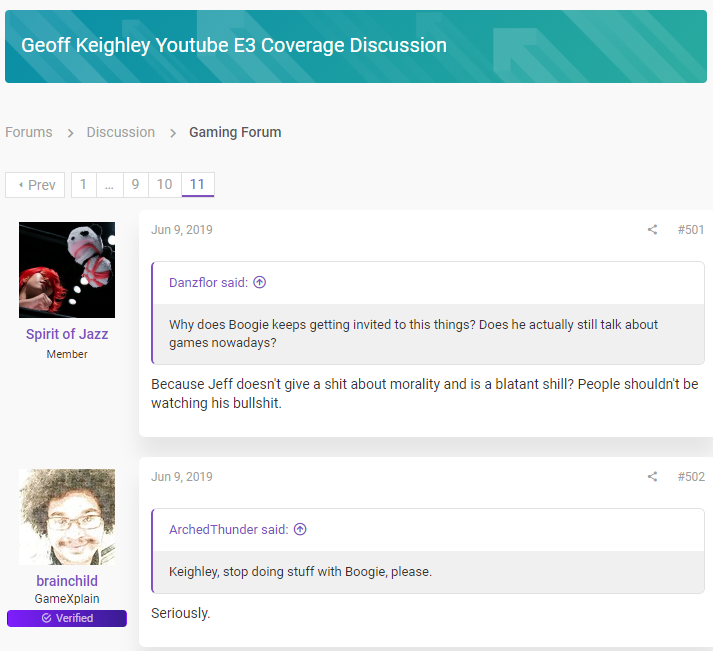Open Spirit of Jazz user profile
Image resolution: width=713 pixels, height=651 pixels.
coord(67,334)
